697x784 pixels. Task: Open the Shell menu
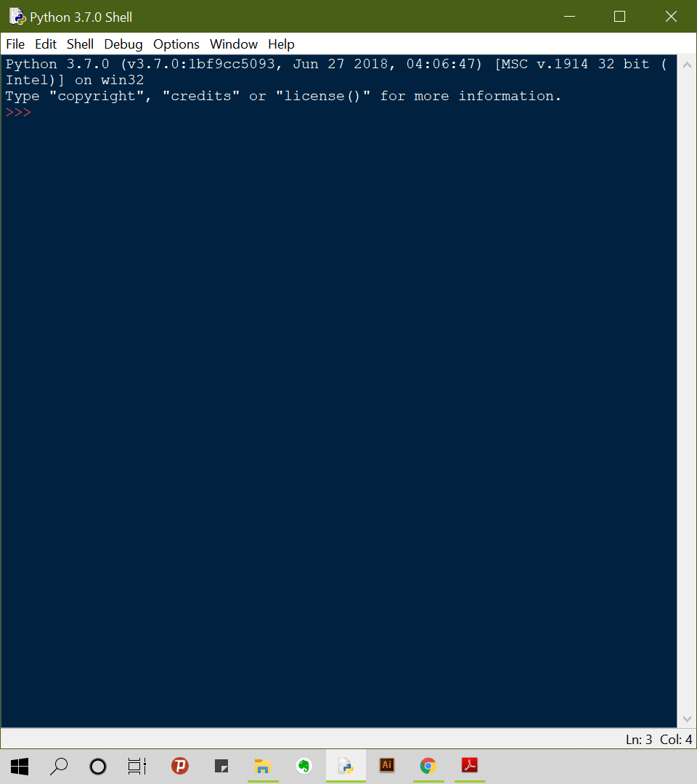coord(80,44)
